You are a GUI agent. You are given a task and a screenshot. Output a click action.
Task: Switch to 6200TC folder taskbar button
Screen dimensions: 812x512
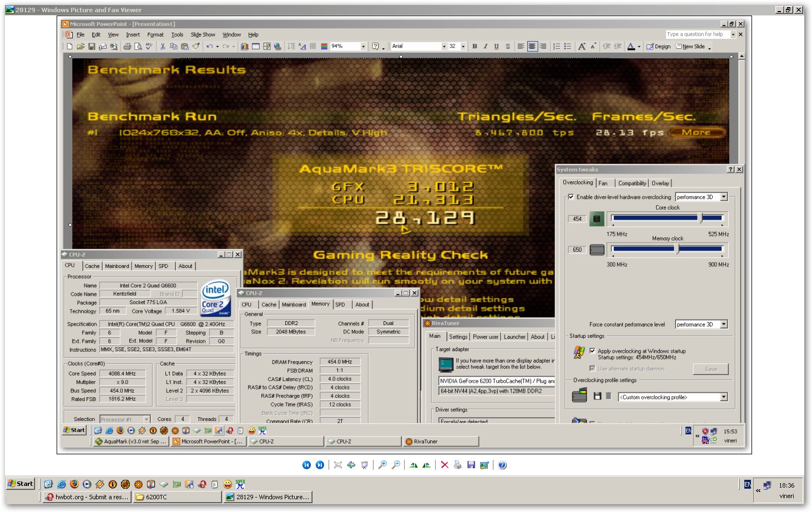click(177, 497)
